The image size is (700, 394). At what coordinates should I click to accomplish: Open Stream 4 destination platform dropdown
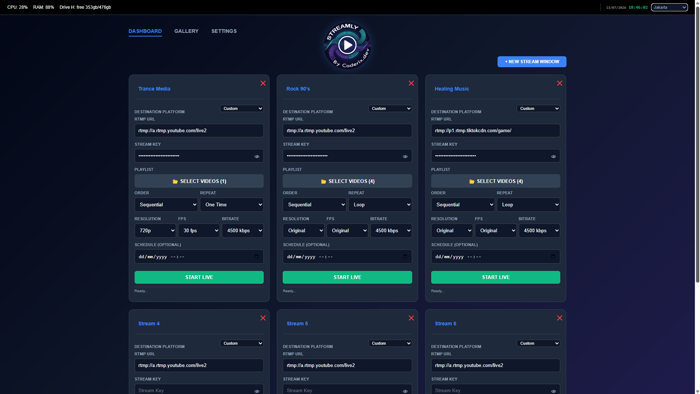[242, 343]
